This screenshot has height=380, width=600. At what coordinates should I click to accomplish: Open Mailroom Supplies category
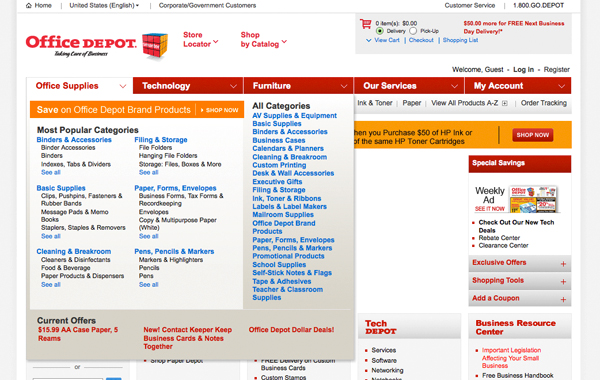283,215
